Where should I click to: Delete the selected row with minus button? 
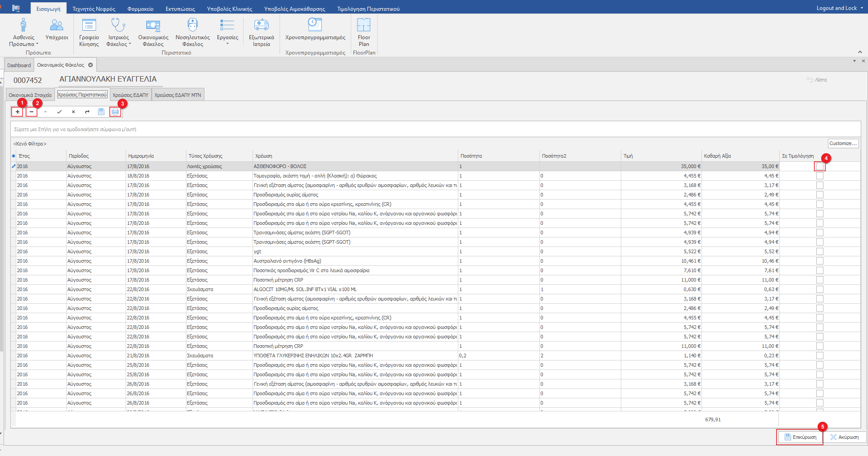tap(32, 112)
